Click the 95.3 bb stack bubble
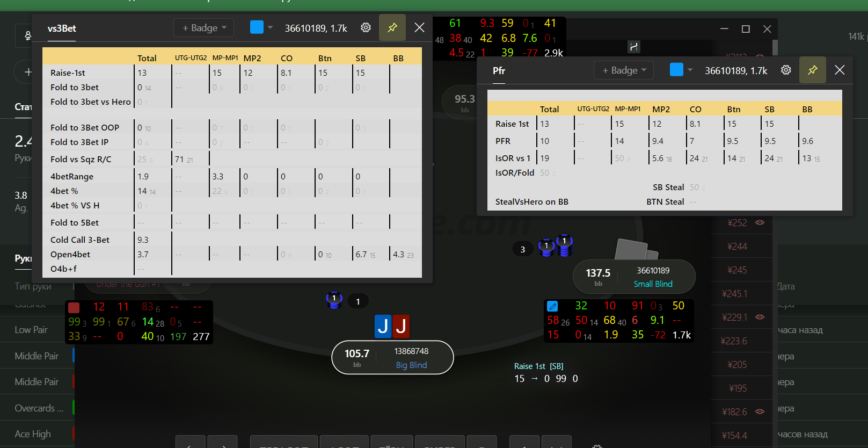Screen dimensions: 868x448 pos(465,102)
